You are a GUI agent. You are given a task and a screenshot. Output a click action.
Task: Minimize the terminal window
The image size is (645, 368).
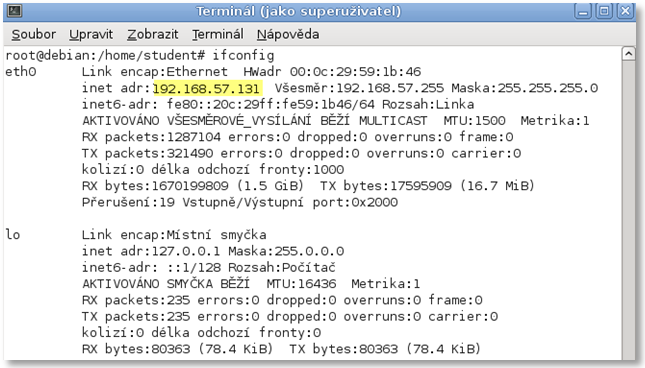point(583,11)
